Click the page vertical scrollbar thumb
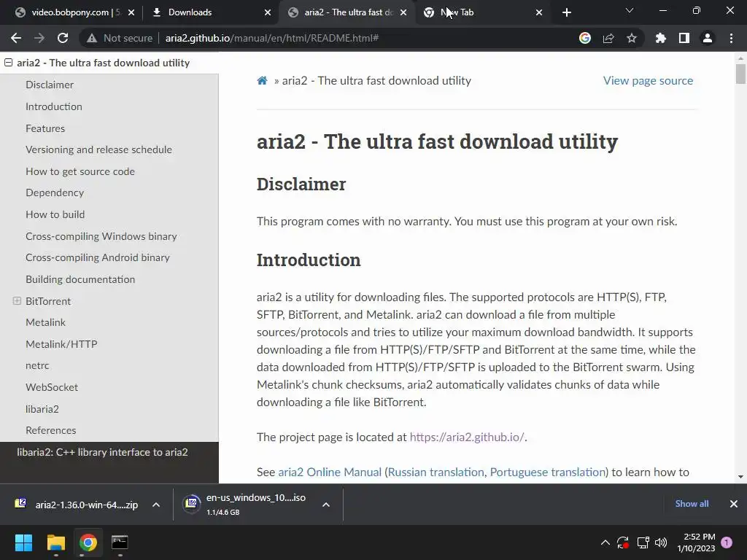Screen dimensions: 747x560 740,74
